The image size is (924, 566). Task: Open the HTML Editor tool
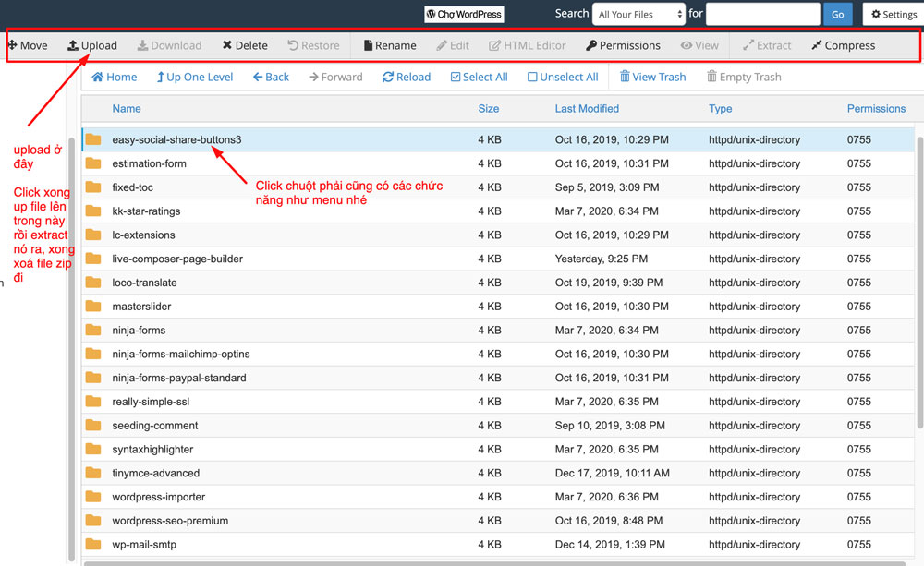tap(528, 45)
